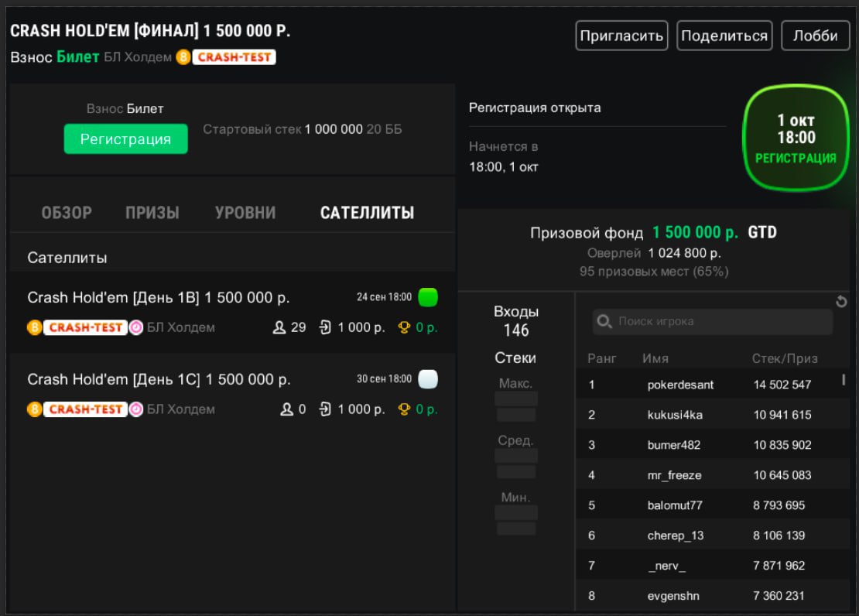Click the trophy prize icon in День 1B row
The height and width of the screenshot is (616, 859).
tap(403, 327)
